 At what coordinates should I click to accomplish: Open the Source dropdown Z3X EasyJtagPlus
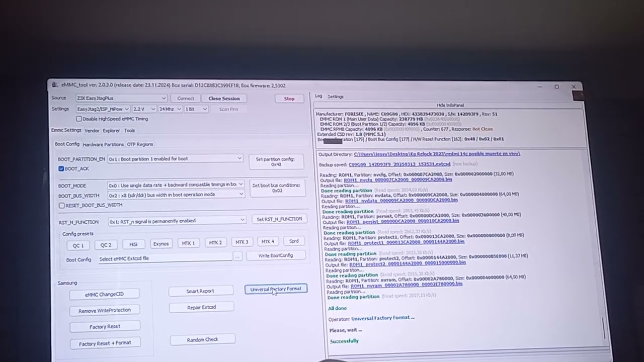coord(121,98)
